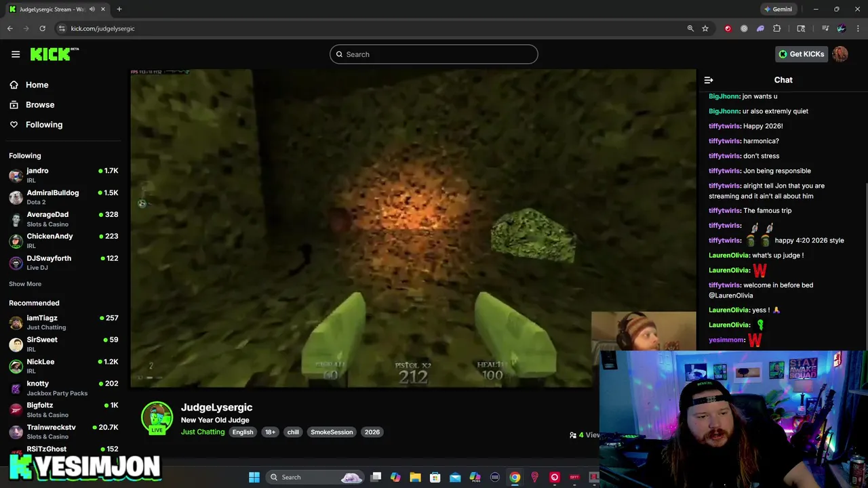This screenshot has height=488, width=868.
Task: Click yesimmom username in chat
Action: pyautogui.click(x=726, y=340)
